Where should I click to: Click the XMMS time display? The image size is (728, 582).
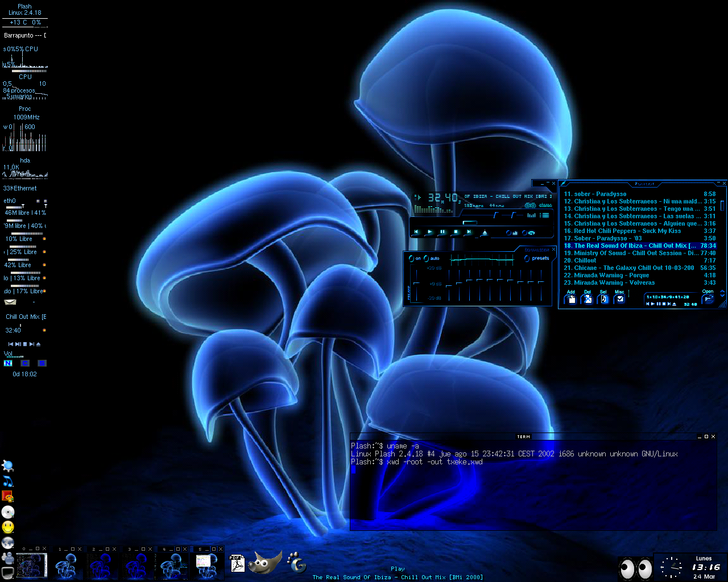pyautogui.click(x=444, y=198)
